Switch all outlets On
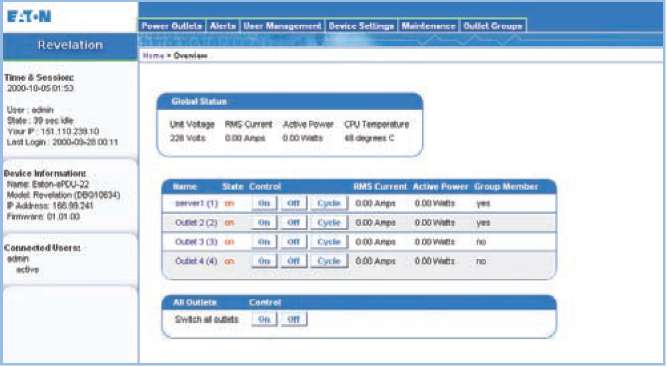The image size is (667, 367). point(264,319)
